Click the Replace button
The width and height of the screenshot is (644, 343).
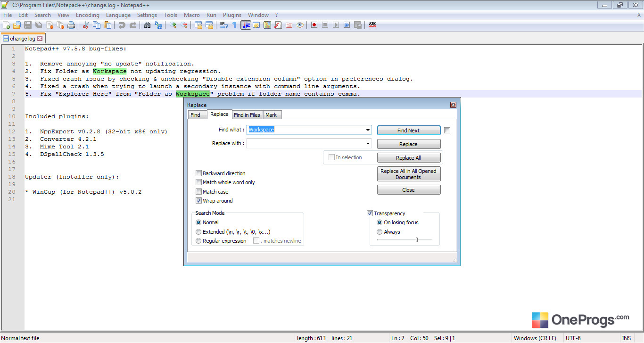[x=408, y=144]
